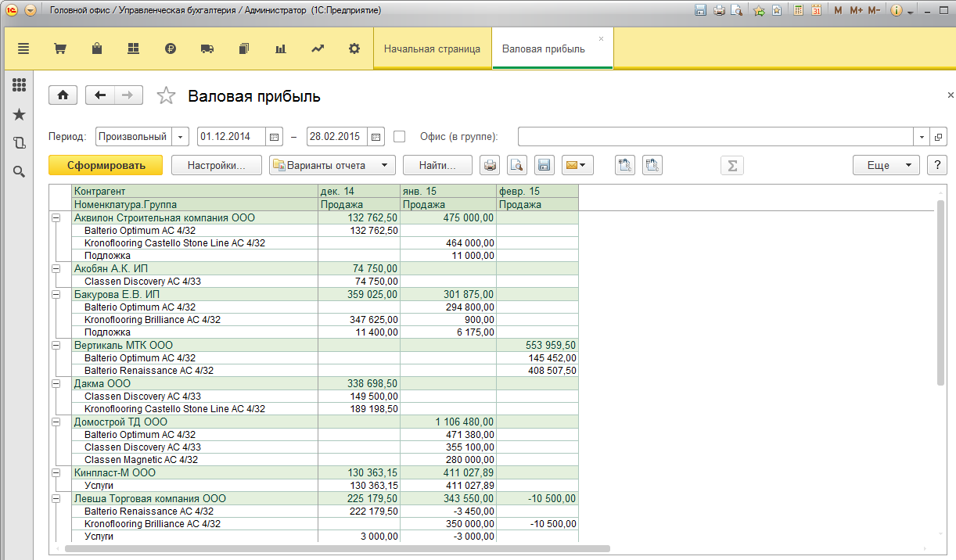Open the functions grid in left sidebar

20,85
